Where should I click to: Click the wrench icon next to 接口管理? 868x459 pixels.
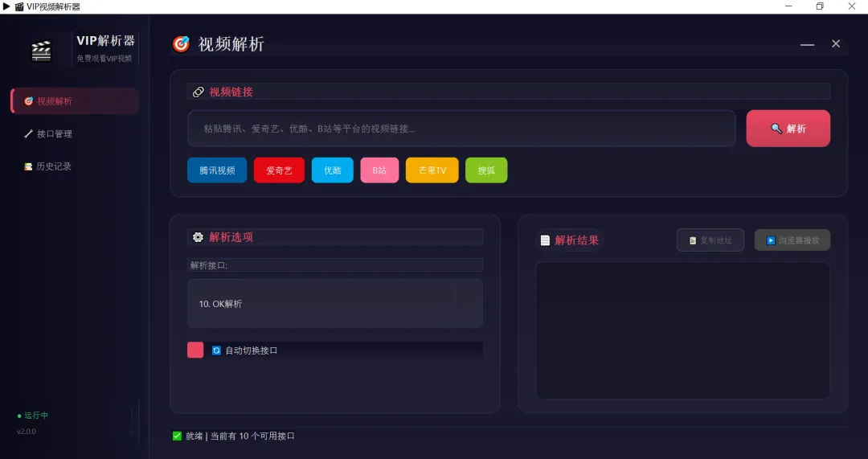pos(28,133)
